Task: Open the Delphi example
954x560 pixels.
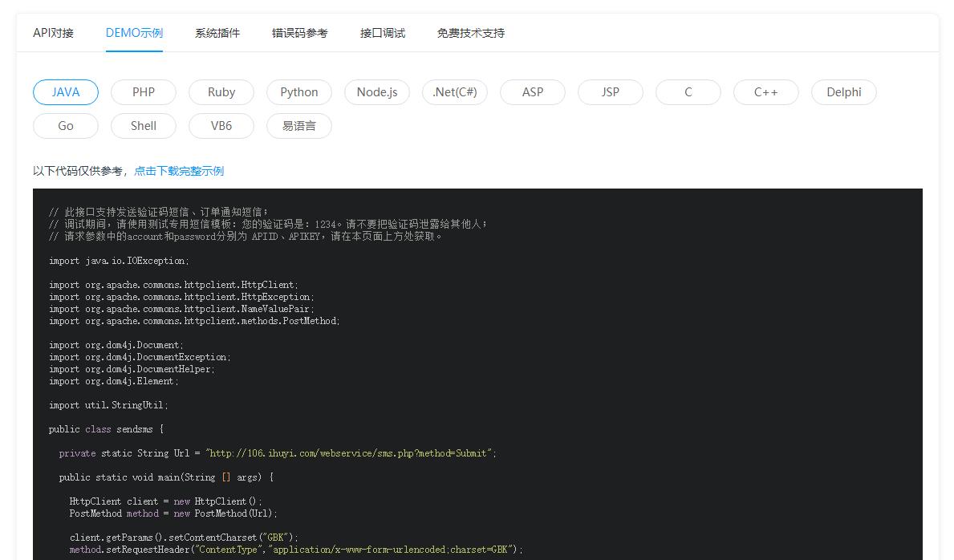Action: click(x=843, y=91)
